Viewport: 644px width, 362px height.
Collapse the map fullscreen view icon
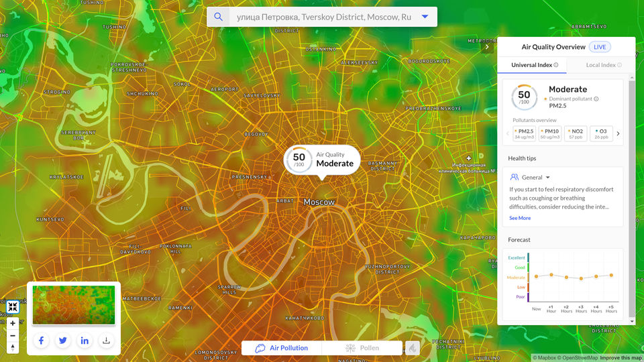13,306
